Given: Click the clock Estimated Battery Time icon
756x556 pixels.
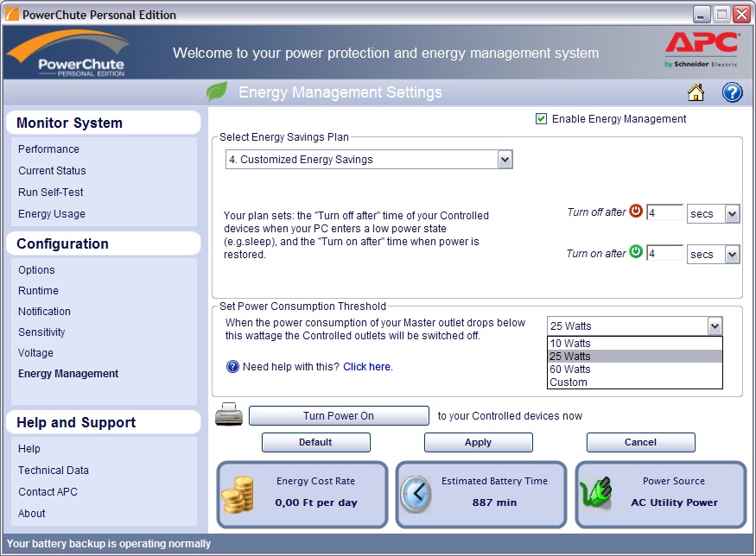Looking at the screenshot, I should coord(416,495).
